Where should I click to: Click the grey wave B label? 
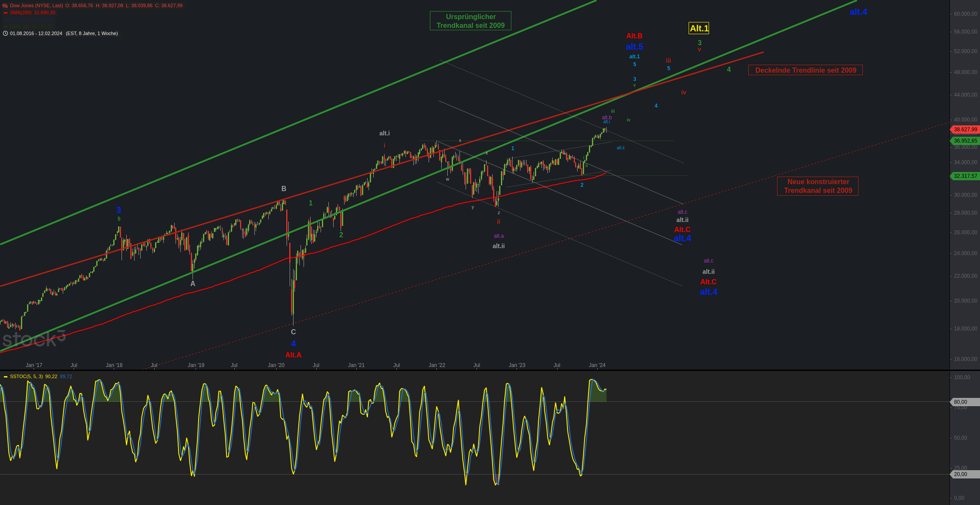pyautogui.click(x=284, y=189)
